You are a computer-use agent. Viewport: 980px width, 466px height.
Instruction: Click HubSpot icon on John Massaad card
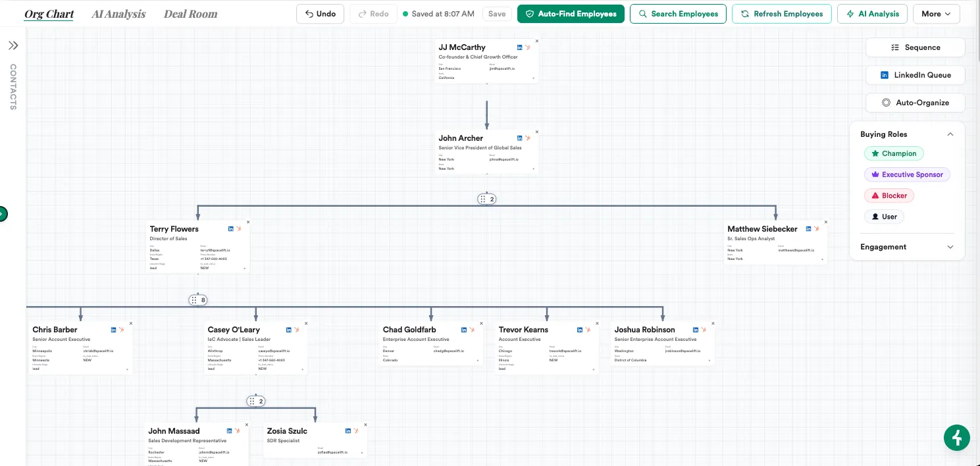(x=237, y=431)
